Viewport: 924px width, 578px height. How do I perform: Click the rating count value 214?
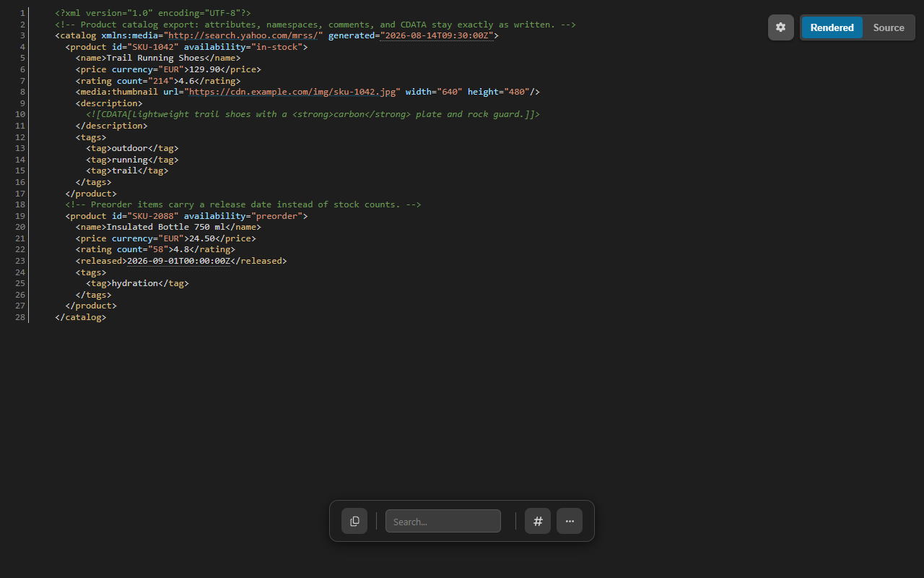coord(161,81)
